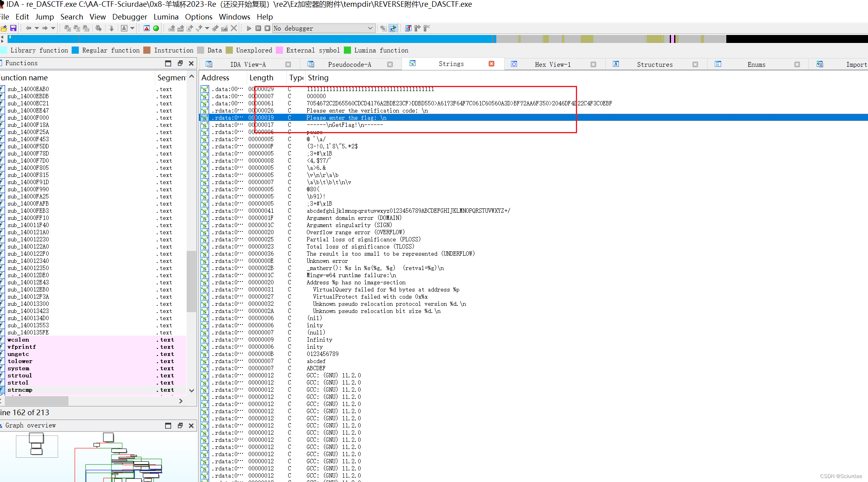This screenshot has height=482, width=868.
Task: Expand the dropdown beside the 'A' icon
Action: (x=133, y=28)
